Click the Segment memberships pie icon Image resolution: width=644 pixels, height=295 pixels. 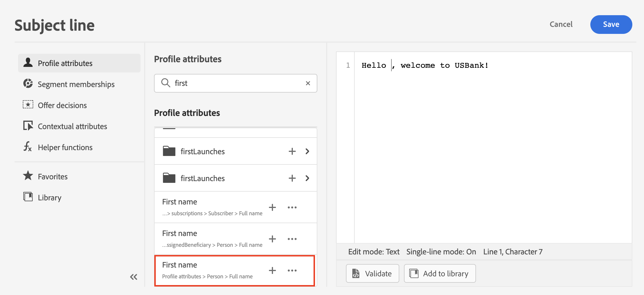tap(28, 84)
